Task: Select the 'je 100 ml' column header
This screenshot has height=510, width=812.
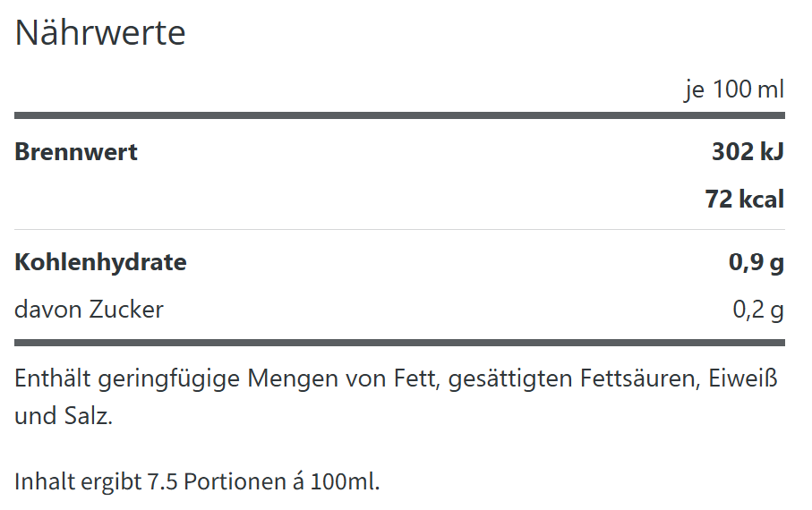Action: (734, 90)
